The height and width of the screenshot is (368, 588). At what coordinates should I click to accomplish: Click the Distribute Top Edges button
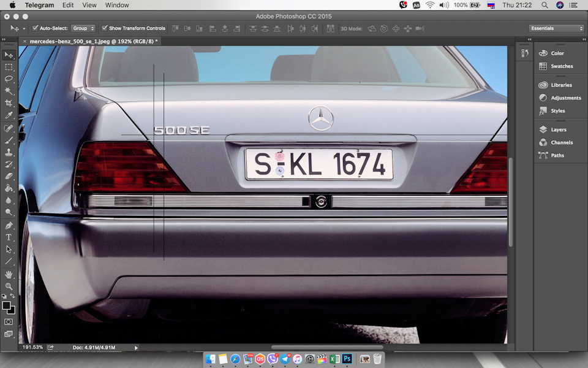tap(253, 29)
